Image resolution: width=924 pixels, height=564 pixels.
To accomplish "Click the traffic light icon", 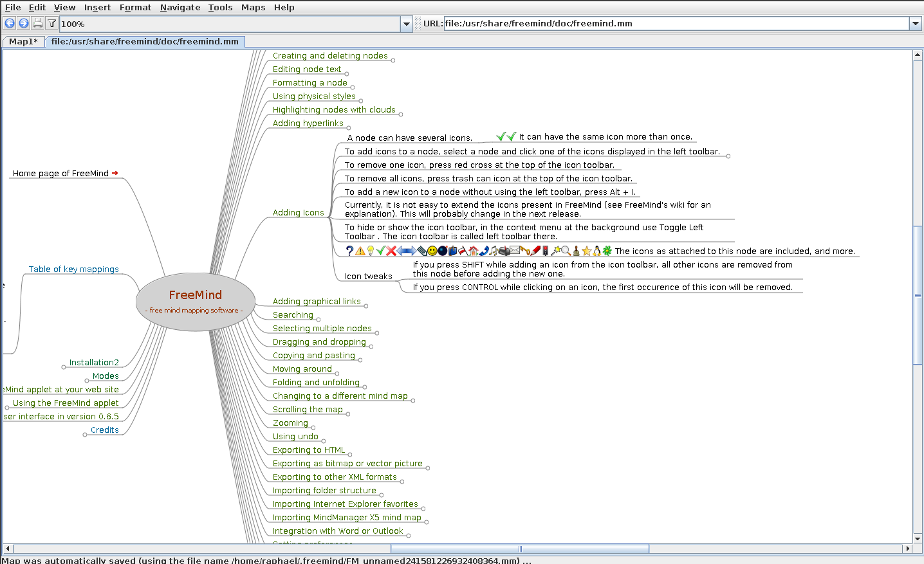I will coord(545,251).
